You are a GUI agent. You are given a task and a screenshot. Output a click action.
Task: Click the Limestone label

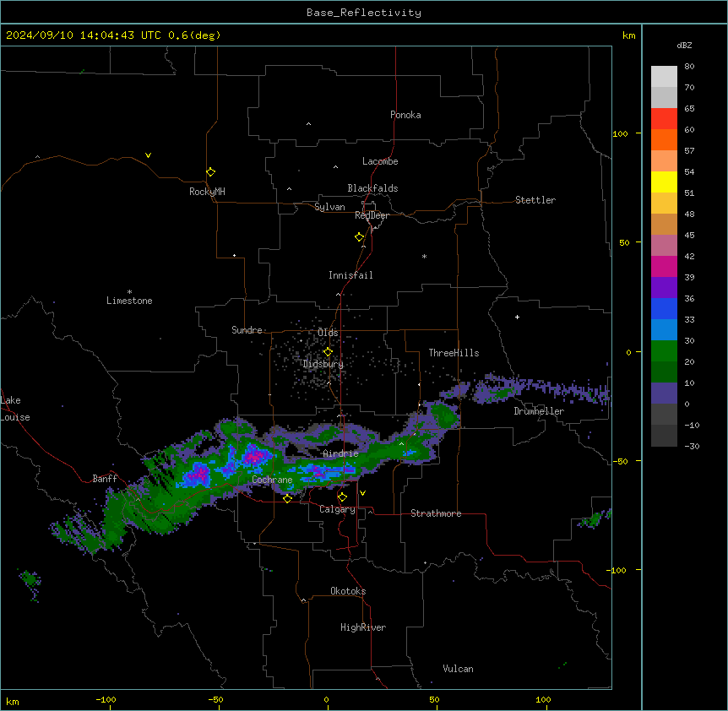coord(129,301)
